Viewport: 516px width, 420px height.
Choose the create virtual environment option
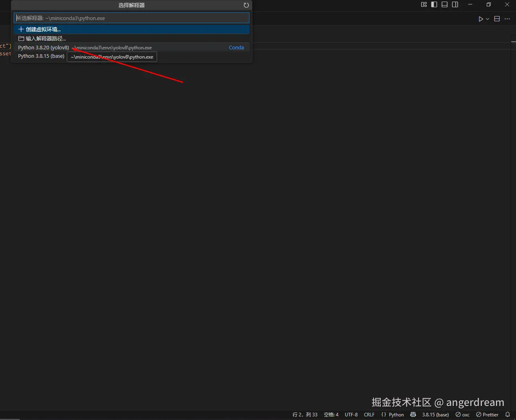tap(132, 29)
